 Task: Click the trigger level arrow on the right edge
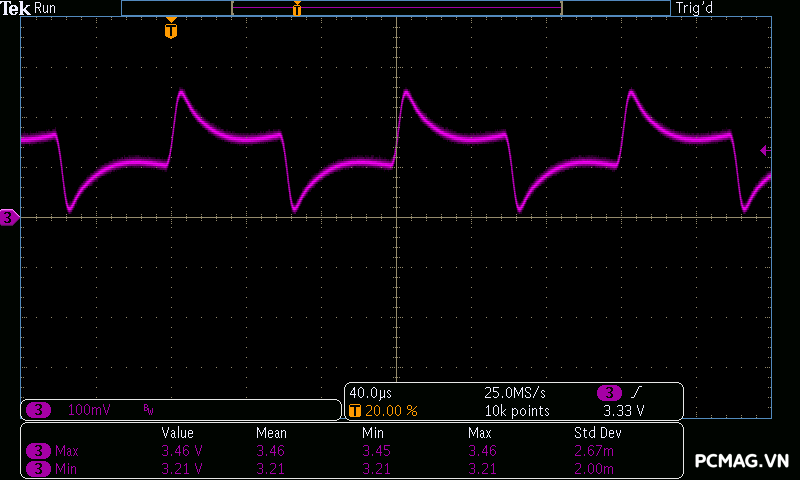click(765, 150)
